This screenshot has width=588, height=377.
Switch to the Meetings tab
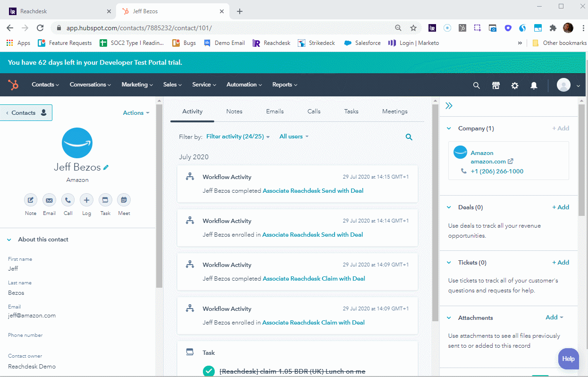(395, 111)
